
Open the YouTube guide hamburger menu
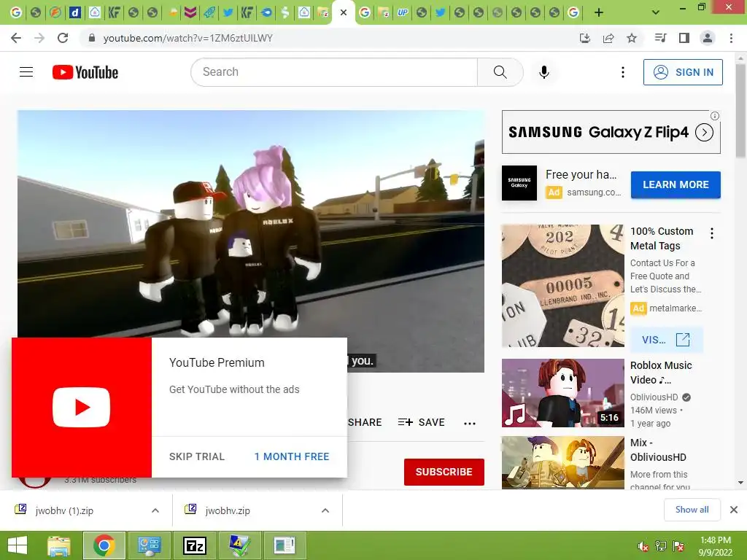click(x=26, y=72)
